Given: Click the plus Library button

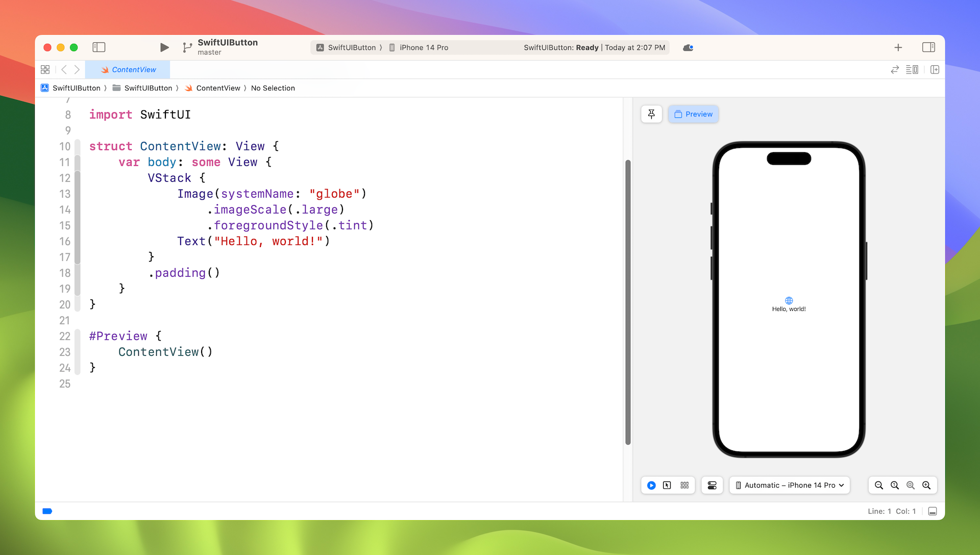Looking at the screenshot, I should 898,47.
